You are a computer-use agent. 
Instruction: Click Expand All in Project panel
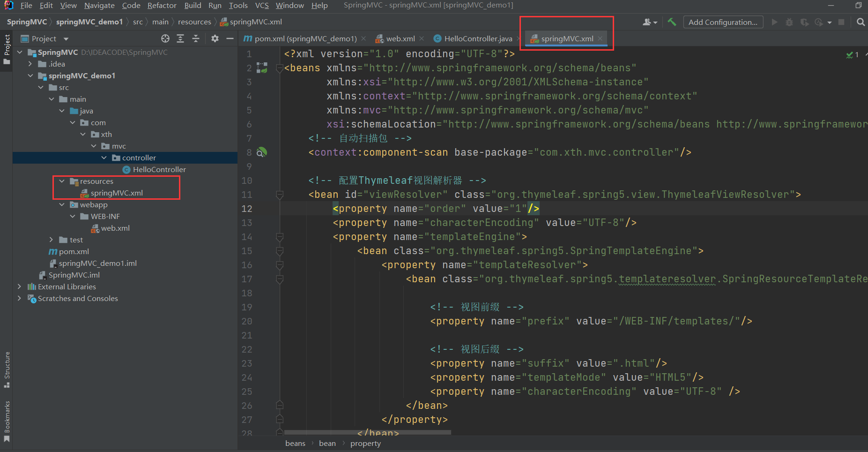coord(180,38)
